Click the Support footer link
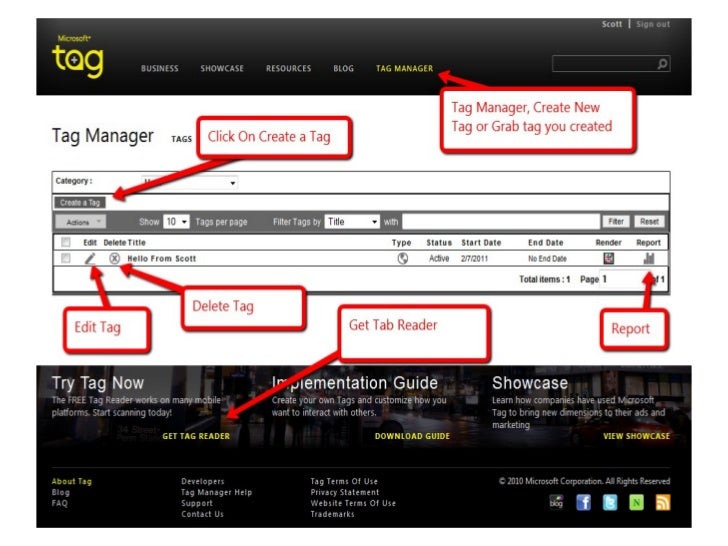Viewport: 728px width, 546px height. 197,503
